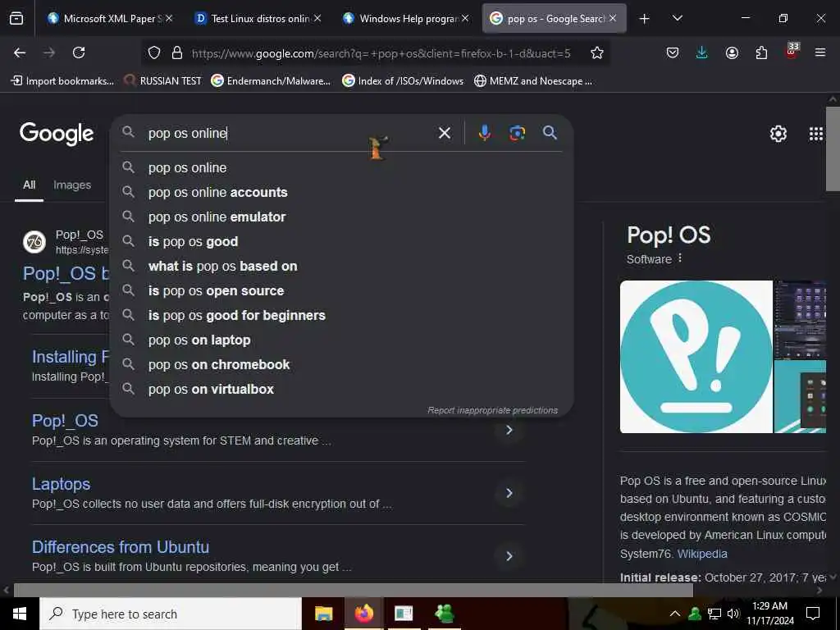Select the All search results tab
Viewport: 840px width, 630px height.
pyautogui.click(x=29, y=185)
